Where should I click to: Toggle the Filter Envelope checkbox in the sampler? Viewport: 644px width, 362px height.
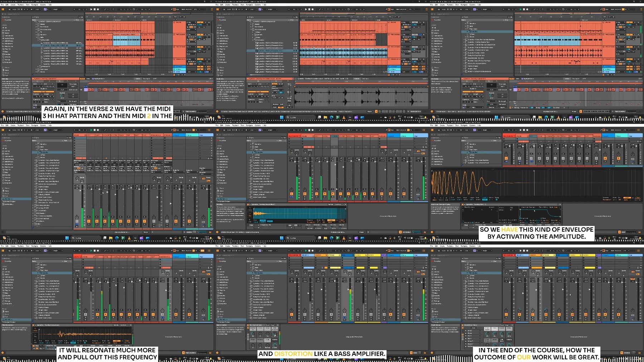(x=464, y=207)
